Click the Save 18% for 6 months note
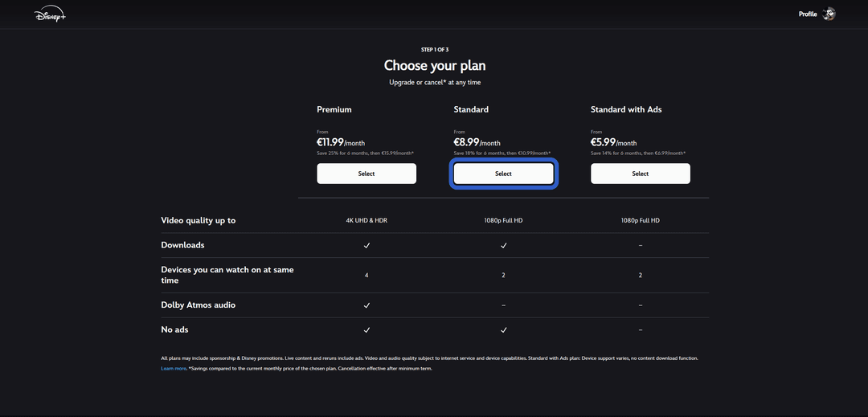Image resolution: width=868 pixels, height=417 pixels. 502,153
